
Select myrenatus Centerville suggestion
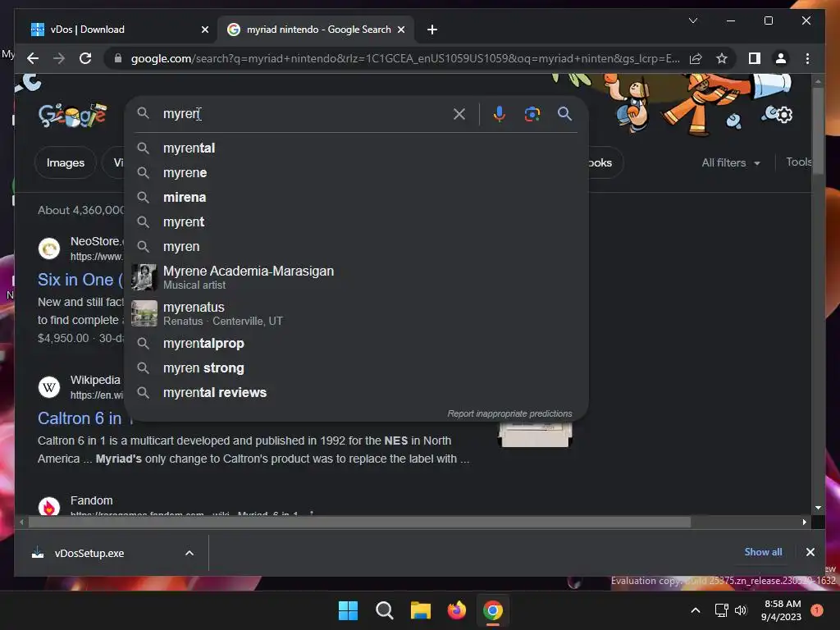pos(356,313)
